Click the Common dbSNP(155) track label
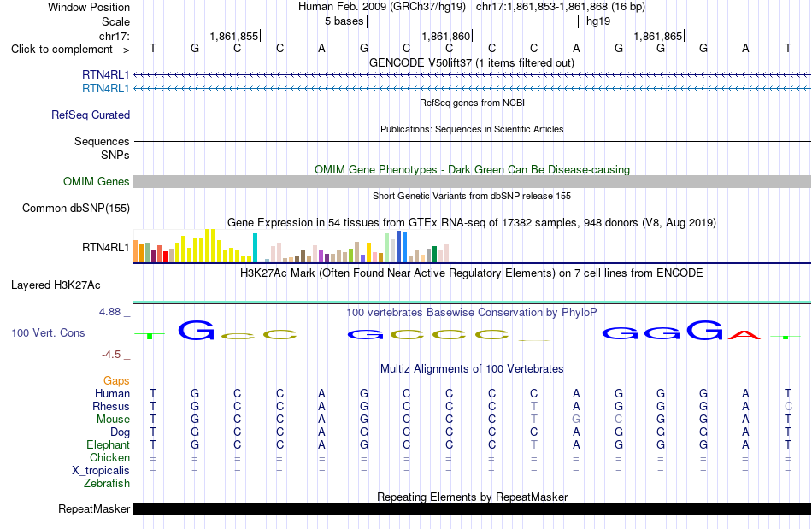 coord(76,208)
